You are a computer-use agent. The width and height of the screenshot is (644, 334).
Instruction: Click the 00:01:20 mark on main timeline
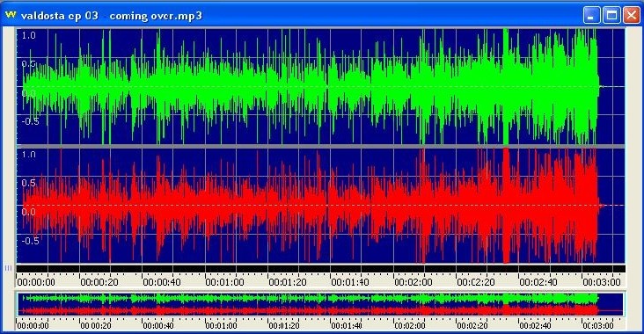coord(288,282)
